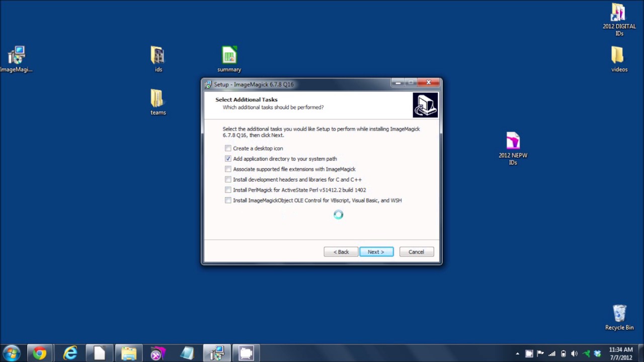The image size is (644, 362).
Task: Click the Next button in Setup
Action: click(x=376, y=252)
